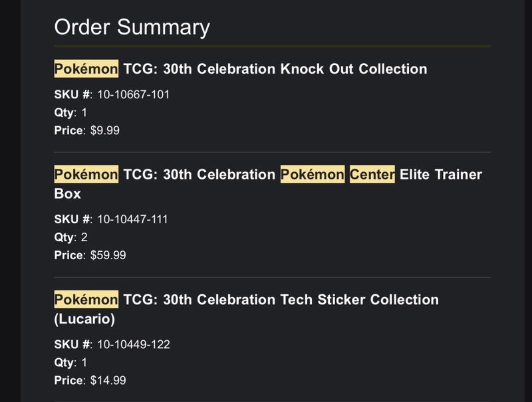Click the price $59.99
Viewport: 532px width, 402px height.
pyautogui.click(x=108, y=255)
